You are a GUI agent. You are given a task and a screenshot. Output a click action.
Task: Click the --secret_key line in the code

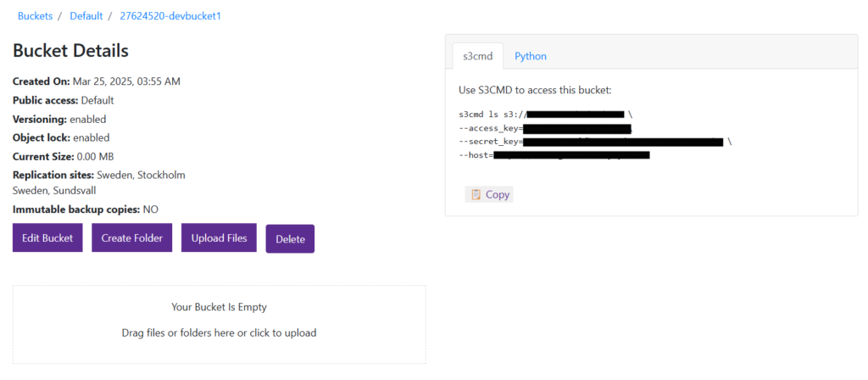pos(593,142)
